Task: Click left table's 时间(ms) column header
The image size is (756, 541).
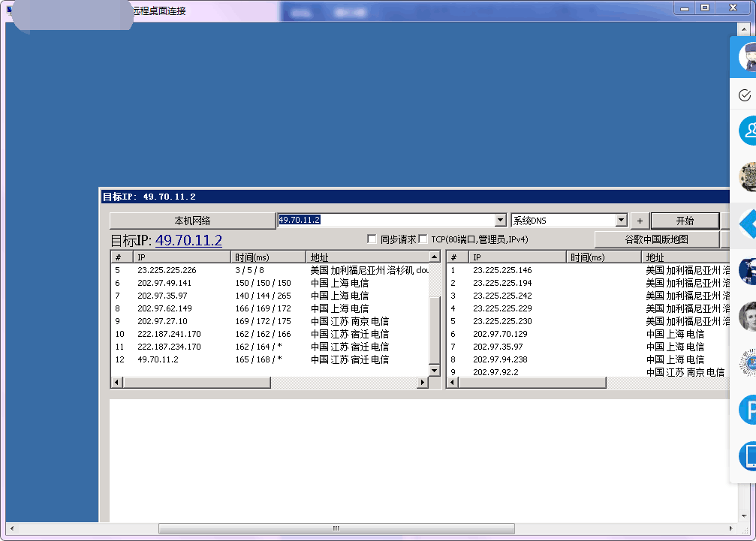Action: pyautogui.click(x=268, y=257)
